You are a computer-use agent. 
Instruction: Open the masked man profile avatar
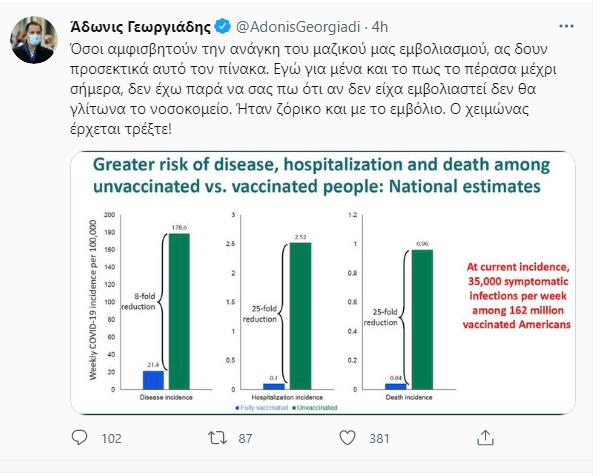tap(34, 39)
